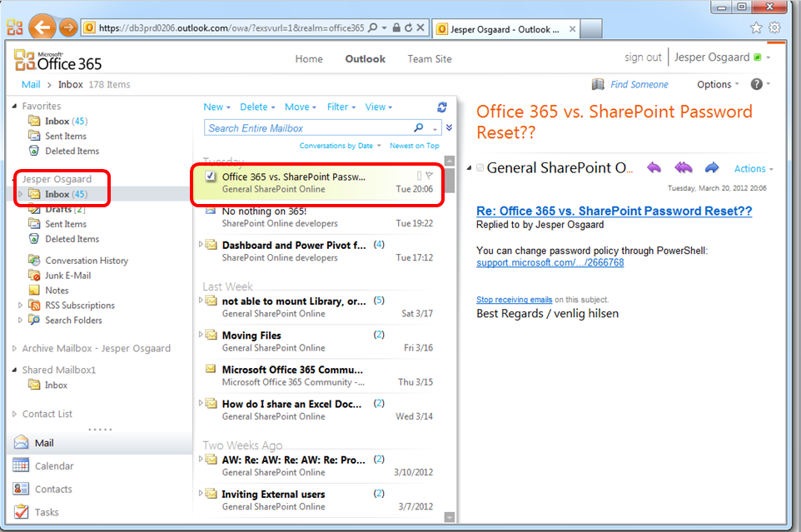
Task: Open browser tools gear icon
Action: 775,27
